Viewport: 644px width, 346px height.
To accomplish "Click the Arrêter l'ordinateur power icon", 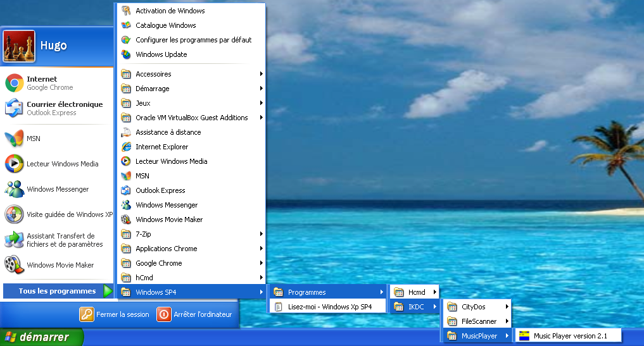I will [x=164, y=314].
